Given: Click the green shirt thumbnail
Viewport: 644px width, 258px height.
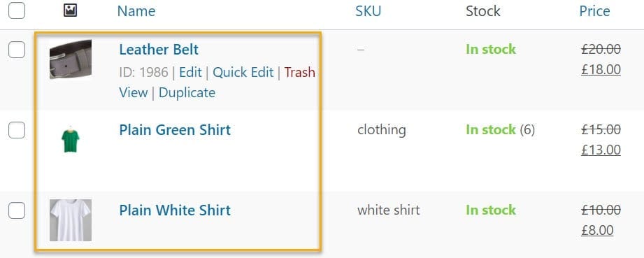Looking at the screenshot, I should click(71, 140).
